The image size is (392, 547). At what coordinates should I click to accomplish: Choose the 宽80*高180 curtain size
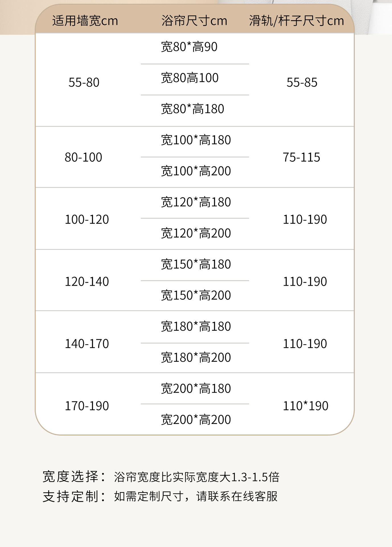point(192,109)
